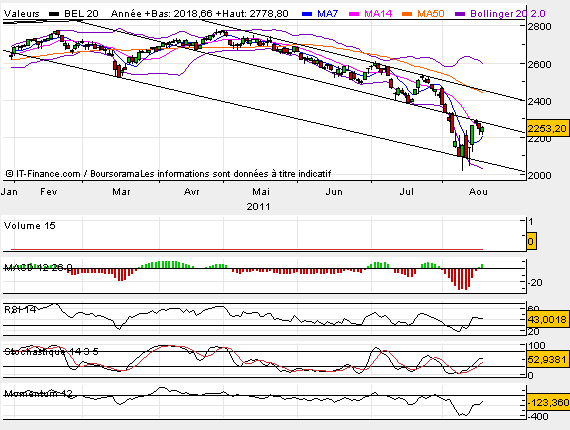
Task: Click the MA14 legend label
Action: tap(378, 14)
